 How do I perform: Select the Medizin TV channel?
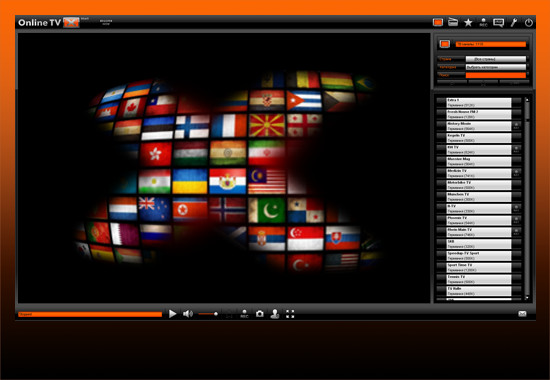tap(479, 173)
